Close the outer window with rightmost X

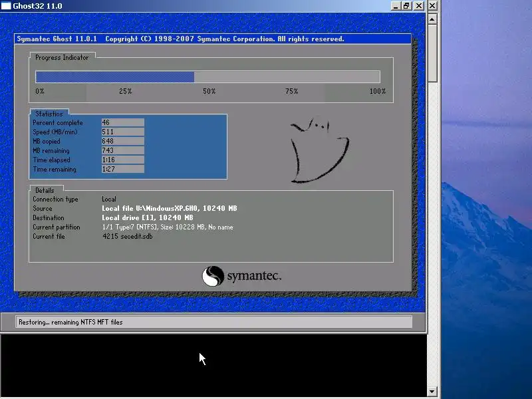pyautogui.click(x=432, y=6)
